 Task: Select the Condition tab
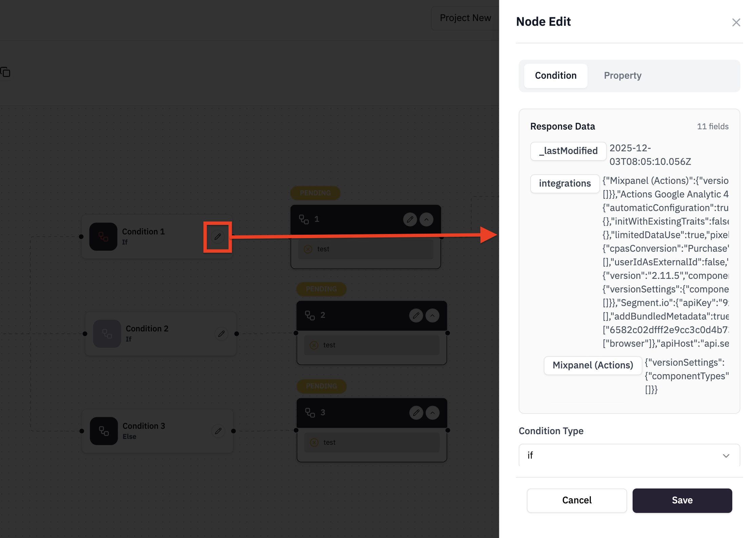[x=556, y=76]
